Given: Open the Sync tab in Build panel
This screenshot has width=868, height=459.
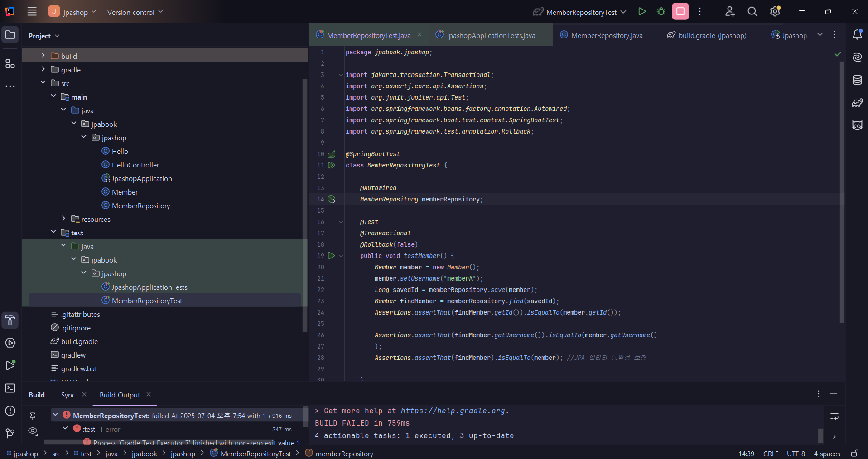Looking at the screenshot, I should (x=68, y=395).
